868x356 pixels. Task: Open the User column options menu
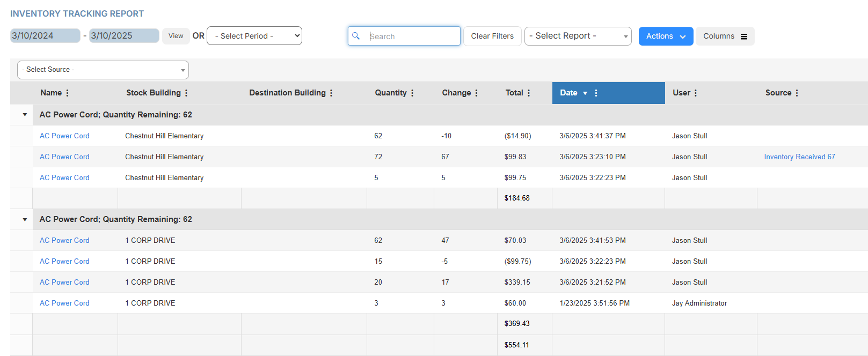(x=696, y=93)
